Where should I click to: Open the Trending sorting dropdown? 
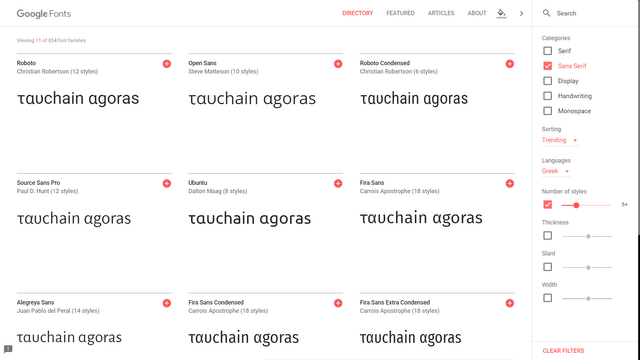559,140
